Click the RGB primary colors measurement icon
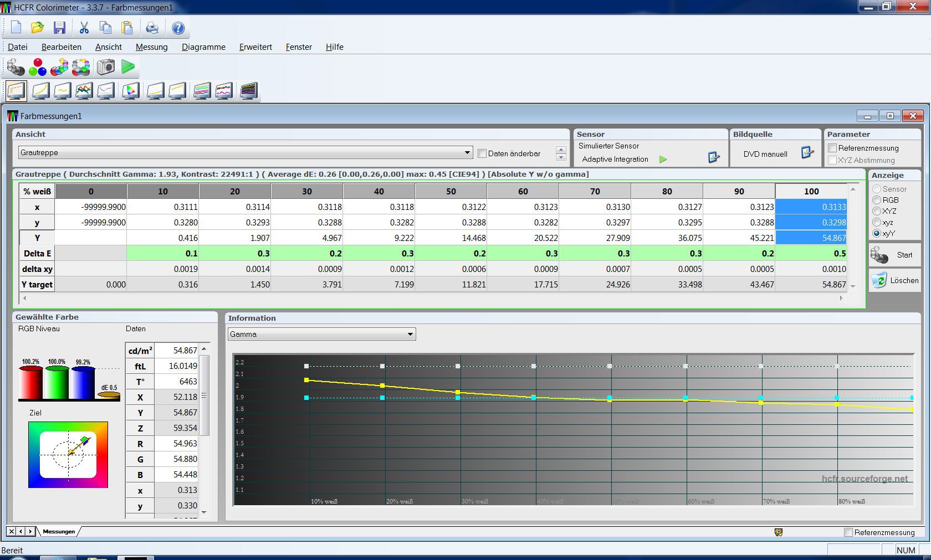The height and width of the screenshot is (560, 931). click(x=38, y=67)
